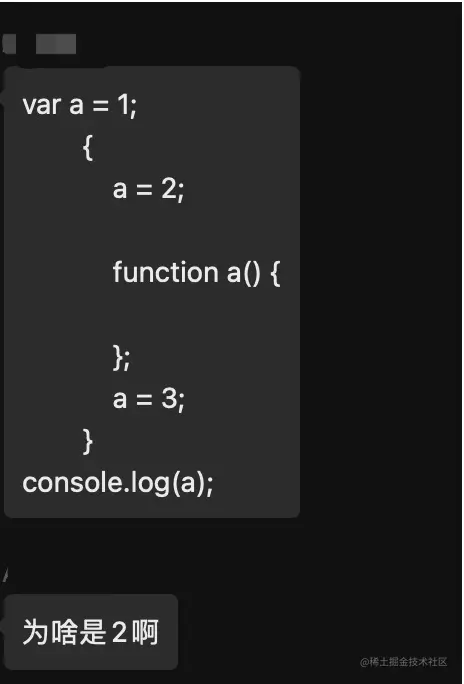Select the '};' closing function line
464x684 pixels.
click(121, 358)
